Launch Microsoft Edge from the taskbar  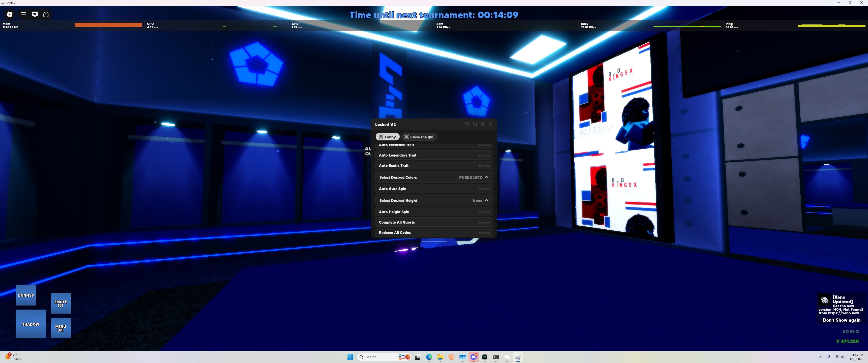tap(429, 357)
